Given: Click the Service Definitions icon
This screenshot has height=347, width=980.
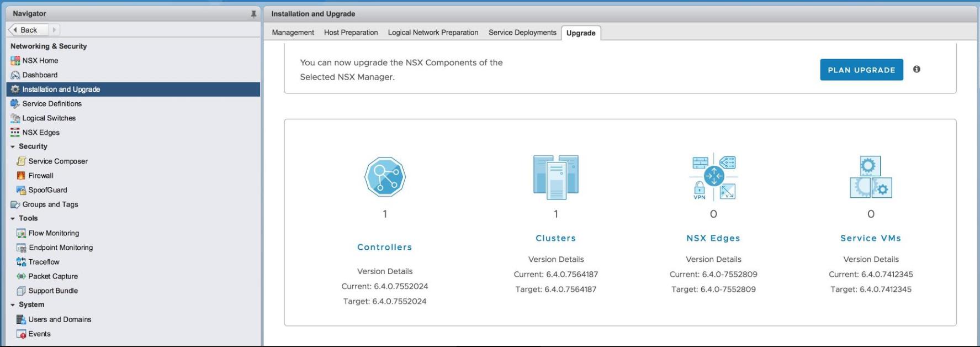Looking at the screenshot, I should coord(15,104).
